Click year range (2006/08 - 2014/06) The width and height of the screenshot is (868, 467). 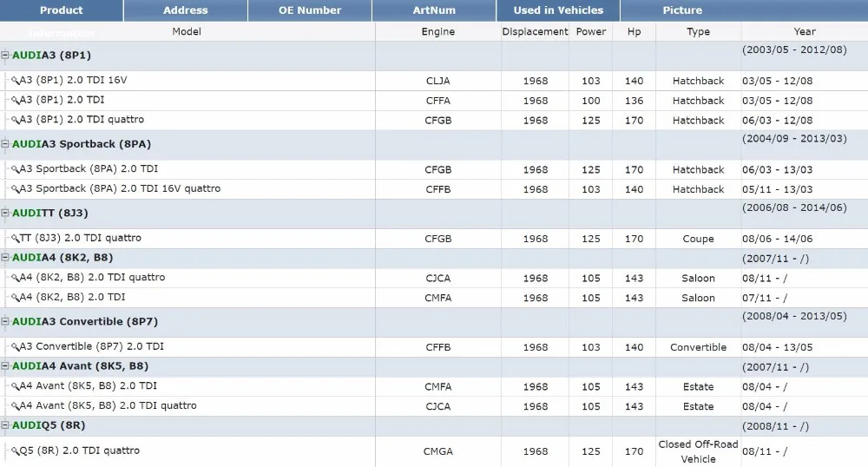794,207
